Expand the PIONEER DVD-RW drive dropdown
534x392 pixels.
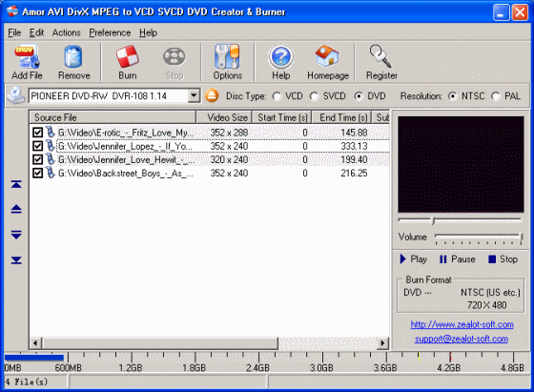coord(194,95)
